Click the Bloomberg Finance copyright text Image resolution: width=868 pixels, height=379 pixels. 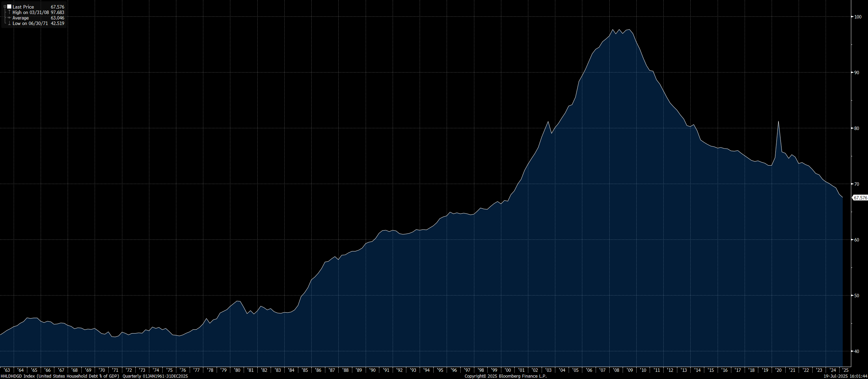(x=505, y=376)
